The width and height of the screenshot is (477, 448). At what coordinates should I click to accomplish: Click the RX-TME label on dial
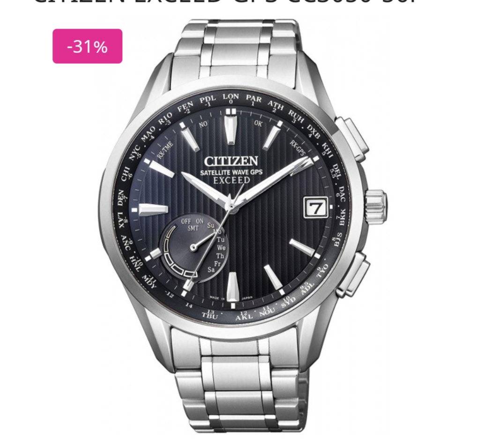(165, 149)
